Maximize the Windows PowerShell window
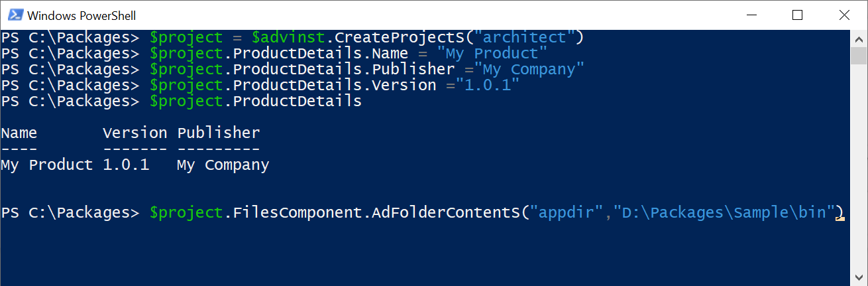Image resolution: width=868 pixels, height=286 pixels. point(797,15)
